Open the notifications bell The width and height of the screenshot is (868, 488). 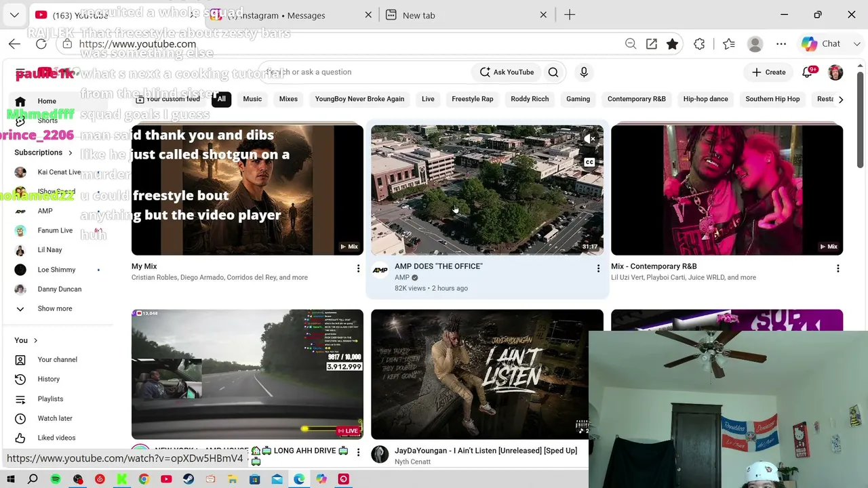click(x=807, y=72)
